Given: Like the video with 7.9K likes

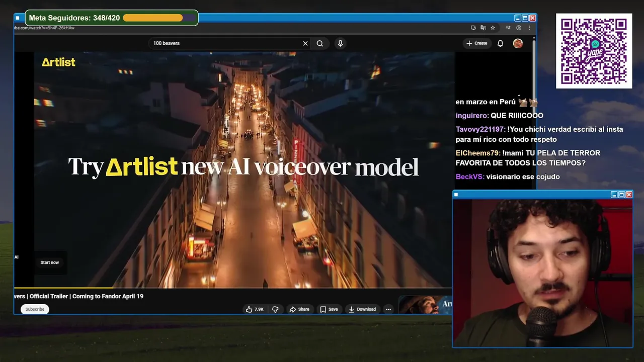Looking at the screenshot, I should click(255, 309).
